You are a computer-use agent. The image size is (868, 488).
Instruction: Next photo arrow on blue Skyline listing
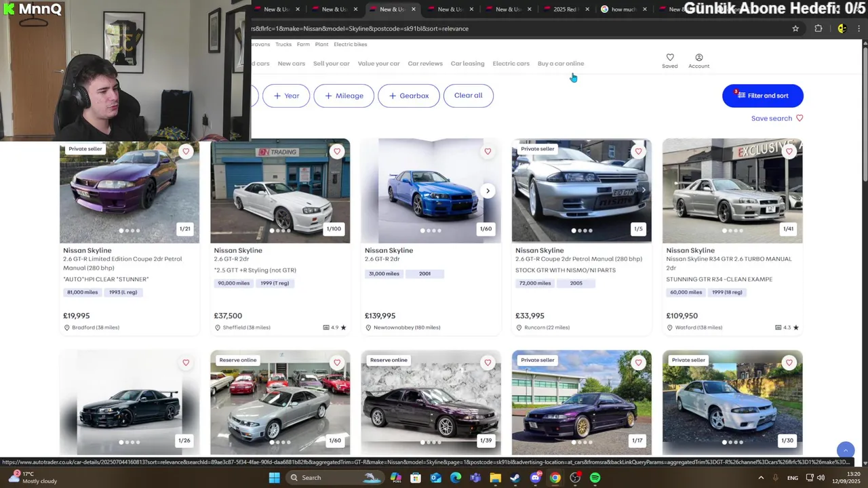point(488,191)
